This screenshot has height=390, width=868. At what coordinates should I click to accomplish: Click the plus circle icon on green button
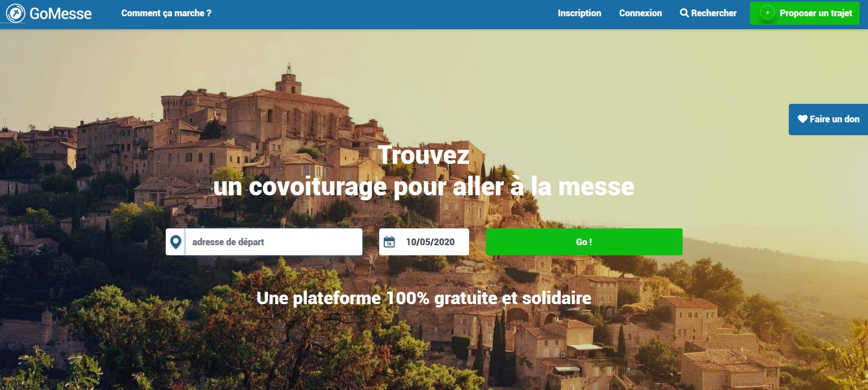[767, 13]
